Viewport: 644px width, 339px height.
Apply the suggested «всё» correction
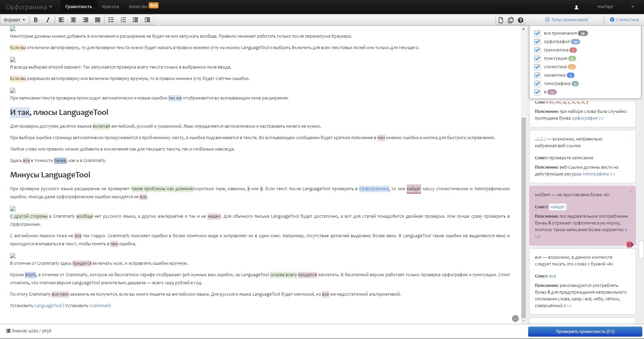[x=553, y=276]
